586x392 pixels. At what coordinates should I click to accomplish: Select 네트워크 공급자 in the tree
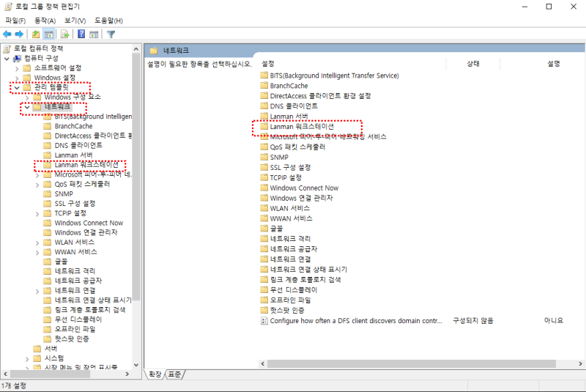[x=78, y=281]
